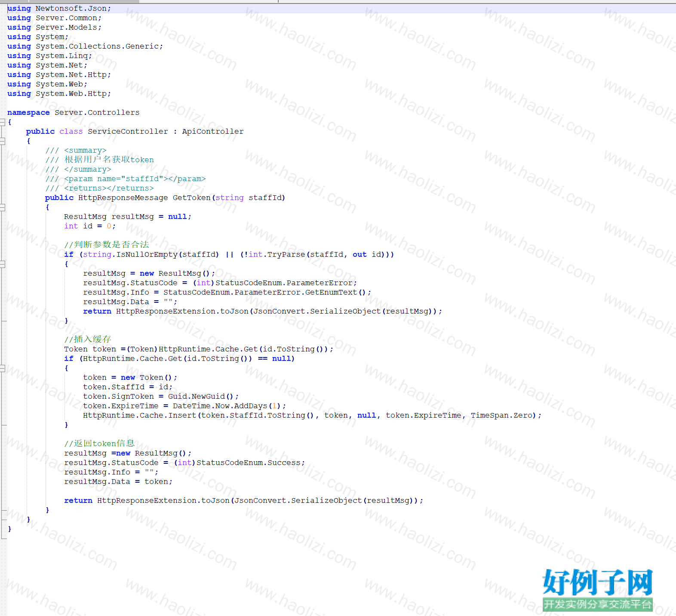The width and height of the screenshot is (676, 616).
Task: Click the 'using System.Web.Http;' line
Action: (x=59, y=93)
